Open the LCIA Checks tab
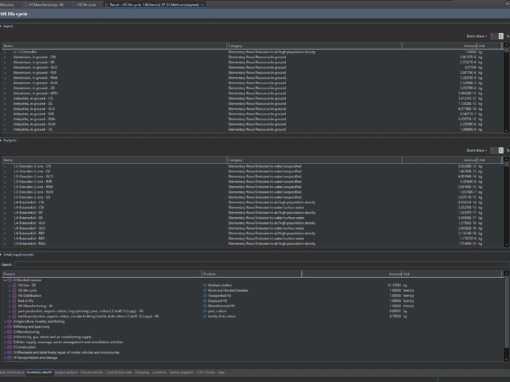 click(x=206, y=372)
